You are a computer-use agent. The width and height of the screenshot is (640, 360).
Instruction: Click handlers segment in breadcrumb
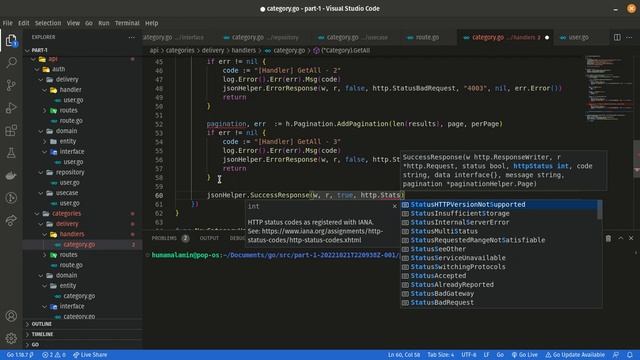point(243,51)
